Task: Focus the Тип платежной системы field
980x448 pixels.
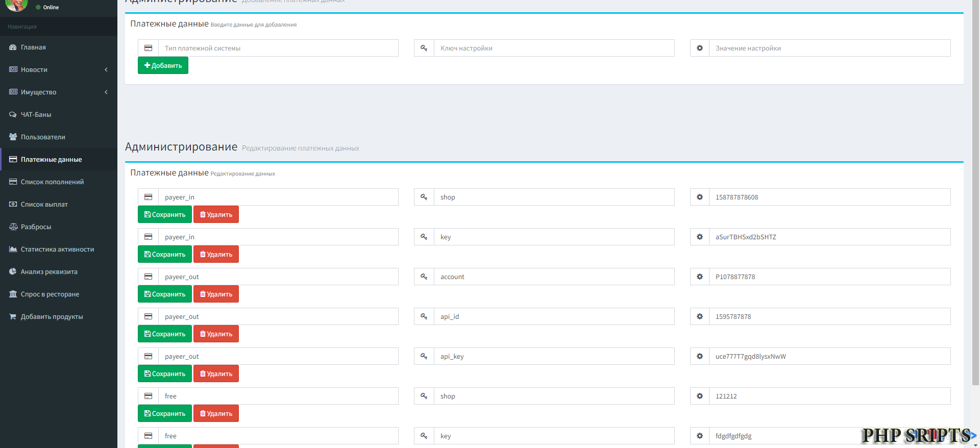Action: [x=278, y=48]
